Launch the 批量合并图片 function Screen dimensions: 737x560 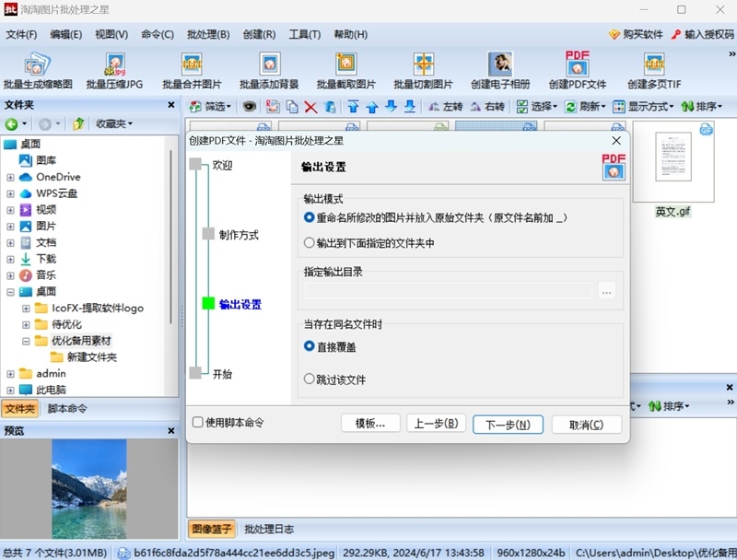click(x=190, y=69)
